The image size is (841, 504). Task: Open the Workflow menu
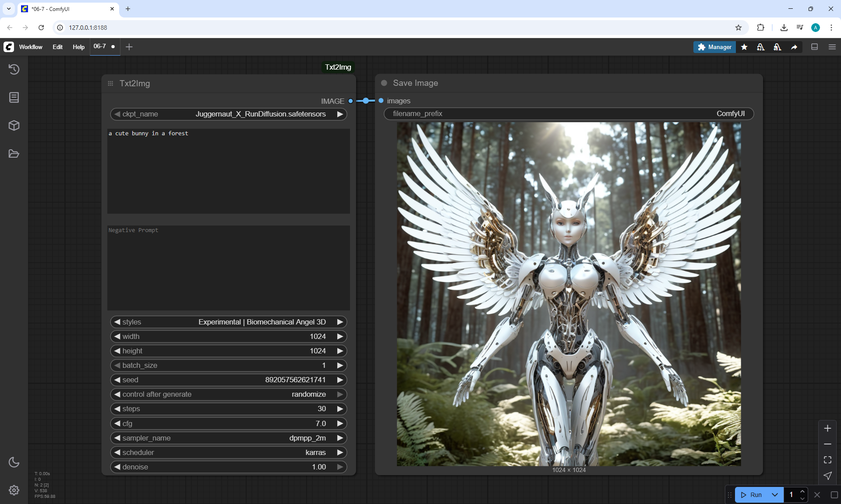(x=31, y=47)
